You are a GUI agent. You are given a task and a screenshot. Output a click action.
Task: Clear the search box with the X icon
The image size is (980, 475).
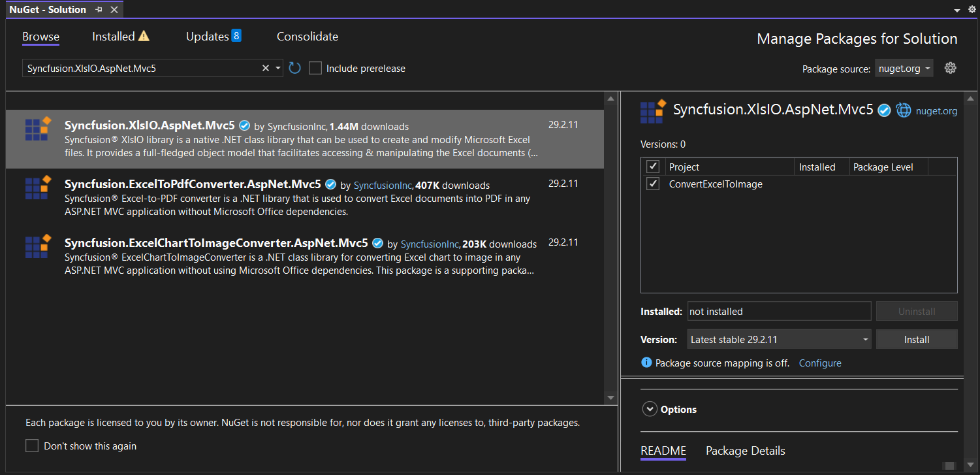click(265, 67)
